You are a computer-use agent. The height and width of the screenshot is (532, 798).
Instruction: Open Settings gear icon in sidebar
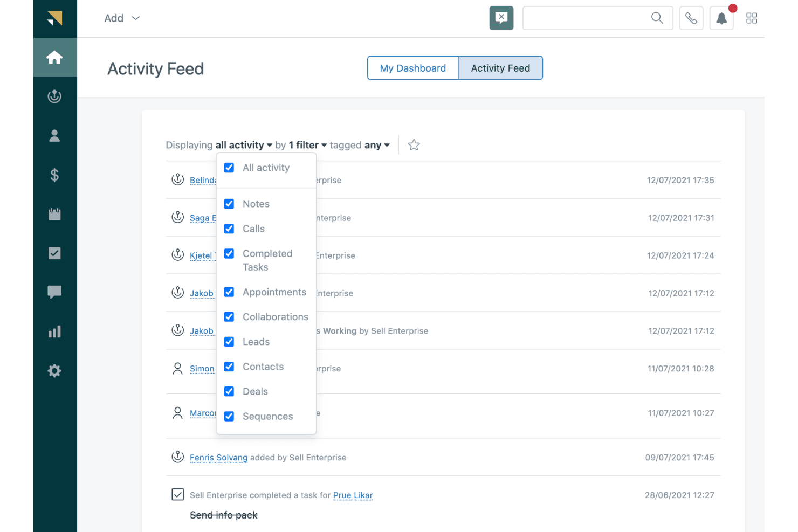54,371
